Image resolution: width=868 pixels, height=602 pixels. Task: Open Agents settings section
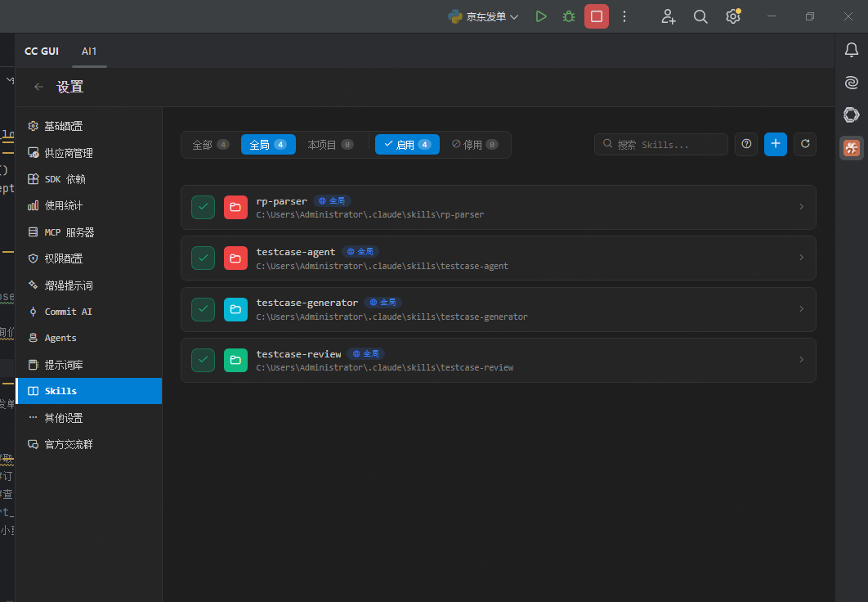(x=88, y=338)
